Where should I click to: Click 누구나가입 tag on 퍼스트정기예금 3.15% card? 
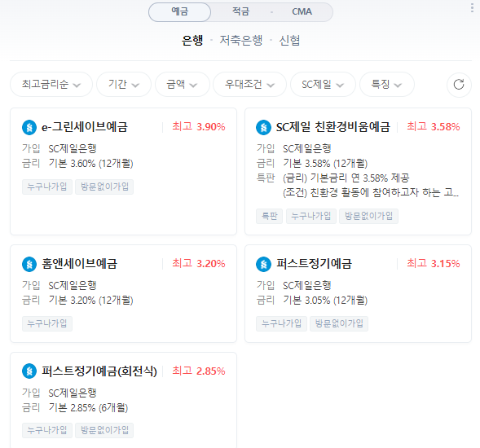tap(282, 323)
